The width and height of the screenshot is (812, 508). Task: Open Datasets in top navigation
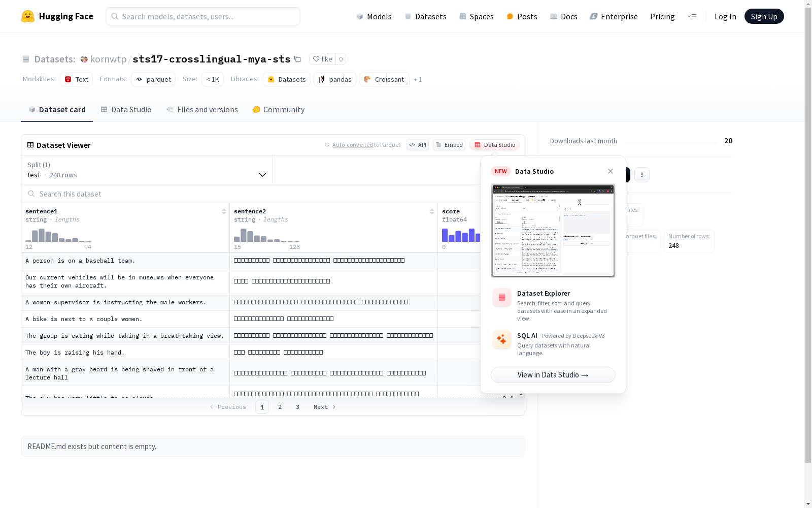coord(425,16)
